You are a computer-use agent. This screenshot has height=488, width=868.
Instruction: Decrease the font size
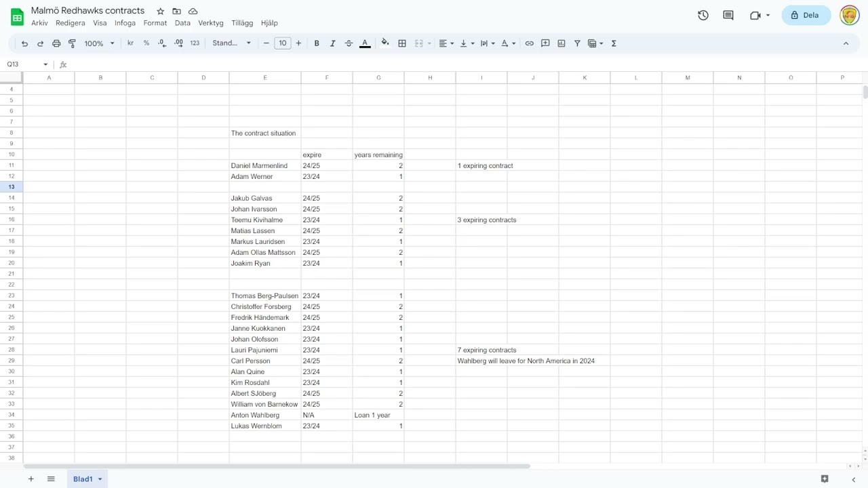click(x=267, y=43)
